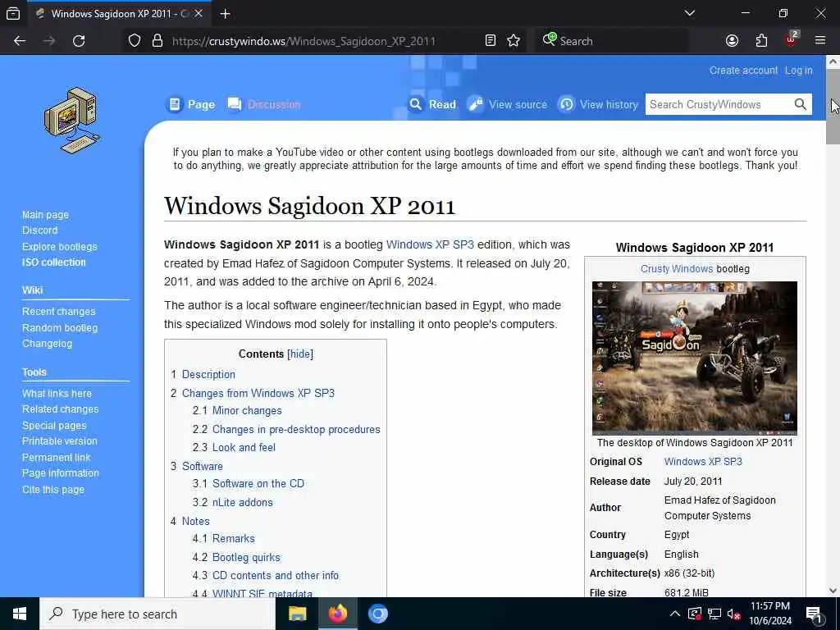Click the scrollbar down arrow
The width and height of the screenshot is (840, 630).
coord(833,591)
